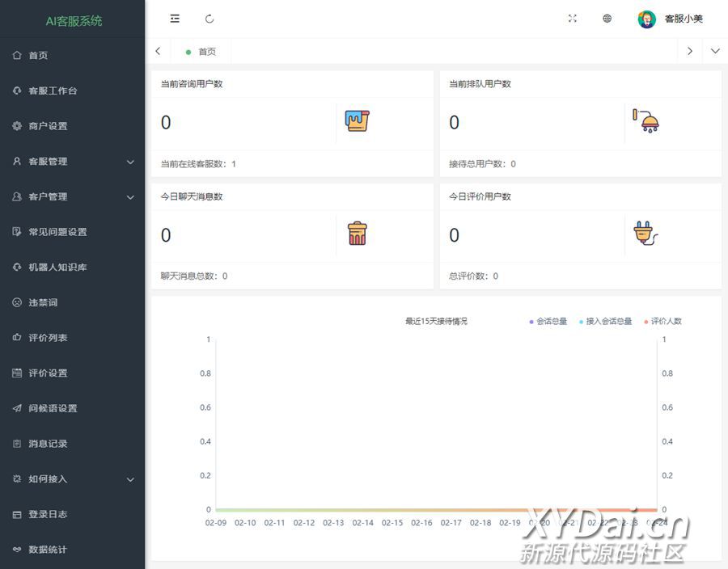Click the sidebar collapse menu icon

pos(175,19)
